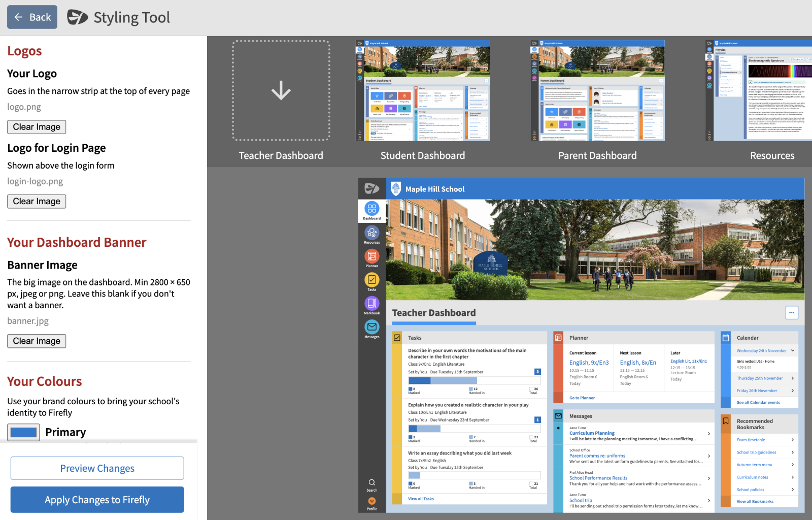Clear the banner.jpg image
812x520 pixels.
click(x=37, y=341)
